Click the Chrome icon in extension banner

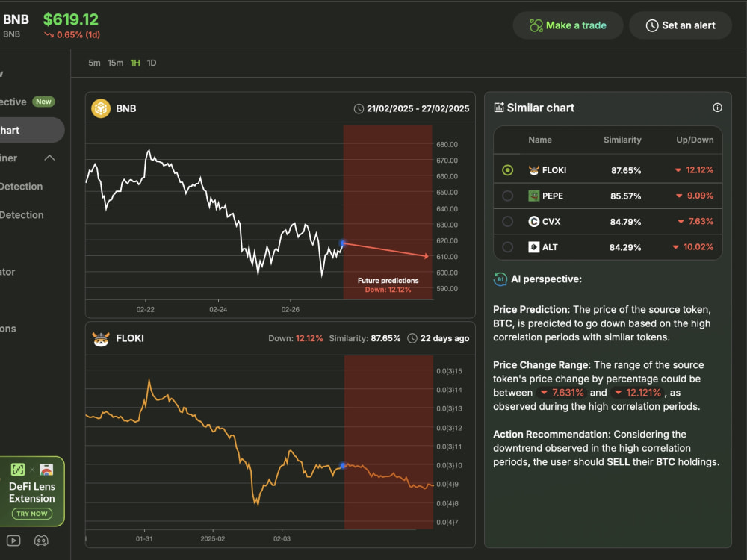(x=46, y=470)
